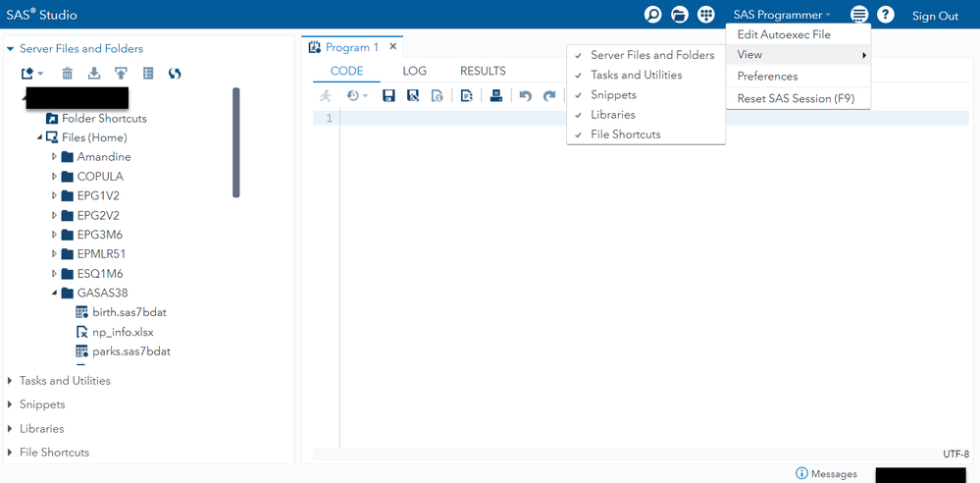Click the Messages info icon
The width and height of the screenshot is (980, 483).
click(801, 473)
